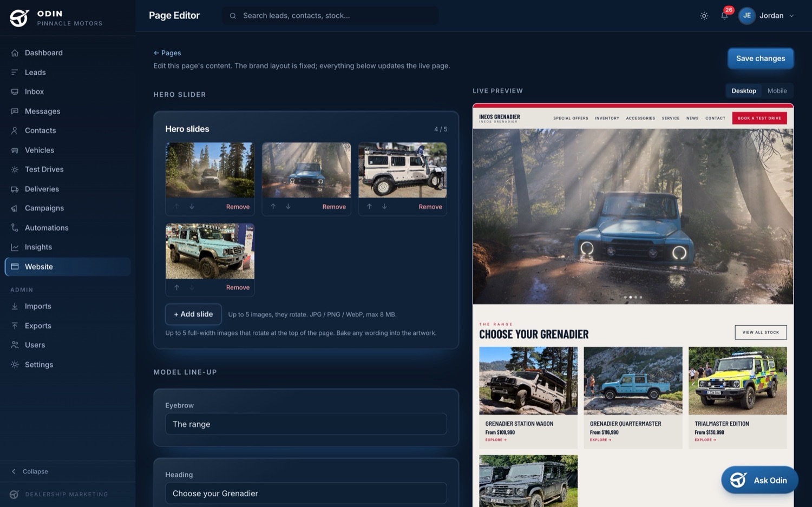Click Trialmaster Edition Explore link
Screen dimensions: 812x507
tap(705, 440)
